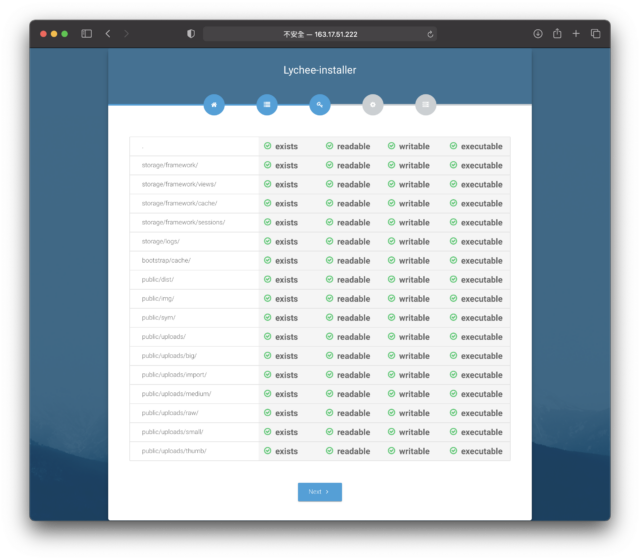640x560 pixels.
Task: Click 'writable' text in the storage/framework/cache/ row
Action: [414, 203]
